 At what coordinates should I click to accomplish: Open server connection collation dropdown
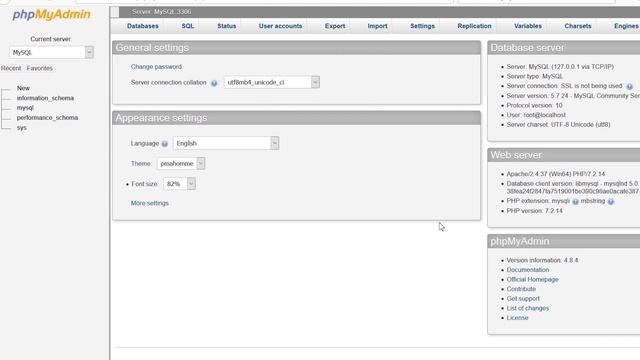tap(271, 82)
